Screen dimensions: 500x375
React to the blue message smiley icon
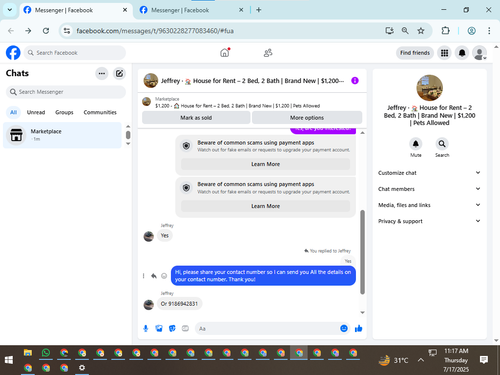click(x=164, y=276)
